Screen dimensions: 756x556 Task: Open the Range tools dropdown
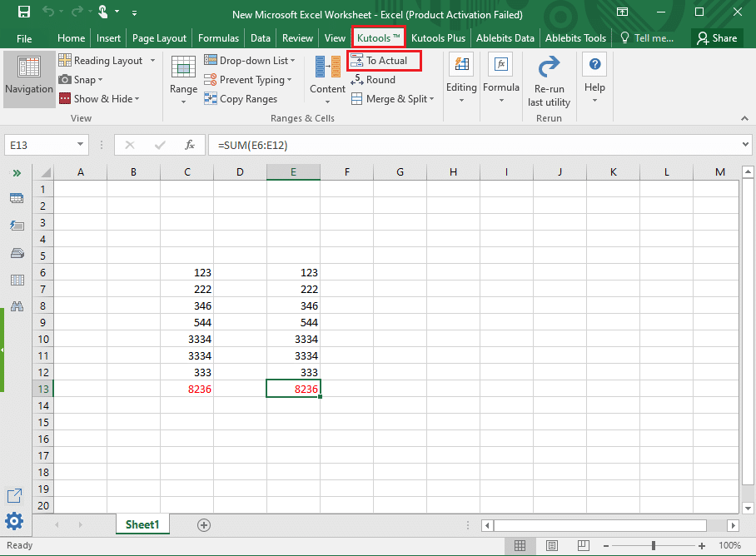[x=183, y=80]
